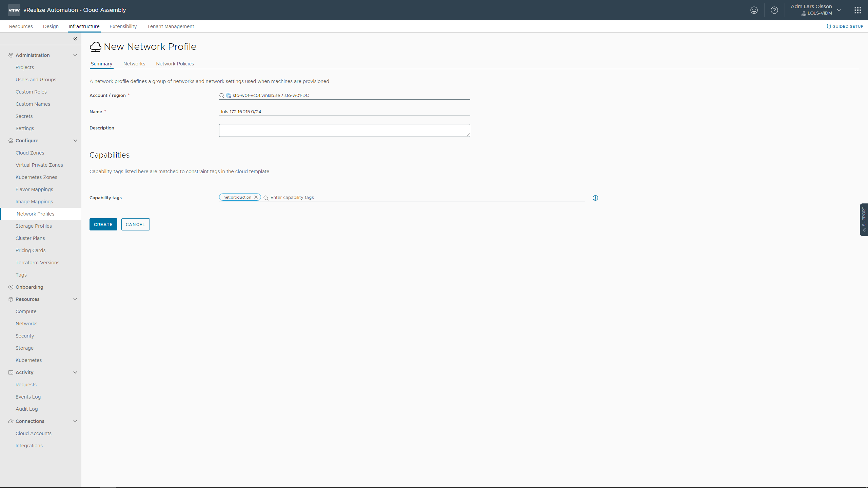Collapse the Activity section chevron
Image resolution: width=868 pixels, height=488 pixels.
75,372
